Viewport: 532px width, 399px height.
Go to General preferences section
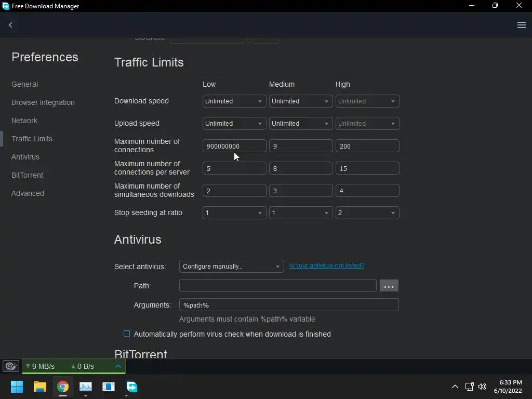click(25, 84)
